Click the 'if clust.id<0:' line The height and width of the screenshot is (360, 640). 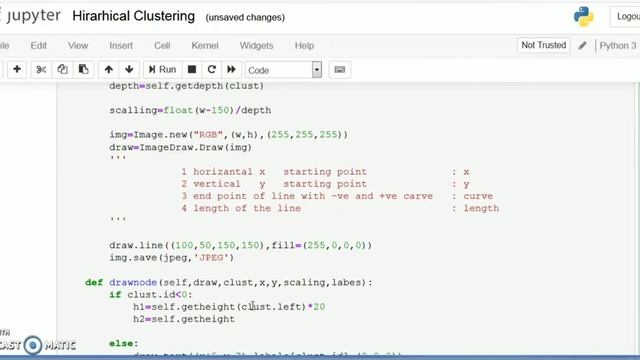151,295
